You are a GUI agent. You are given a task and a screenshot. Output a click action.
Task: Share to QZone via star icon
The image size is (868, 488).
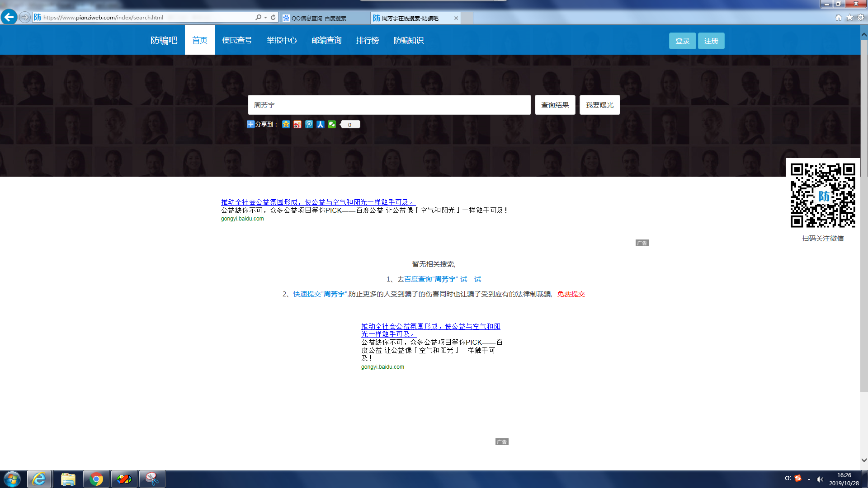[x=286, y=124]
